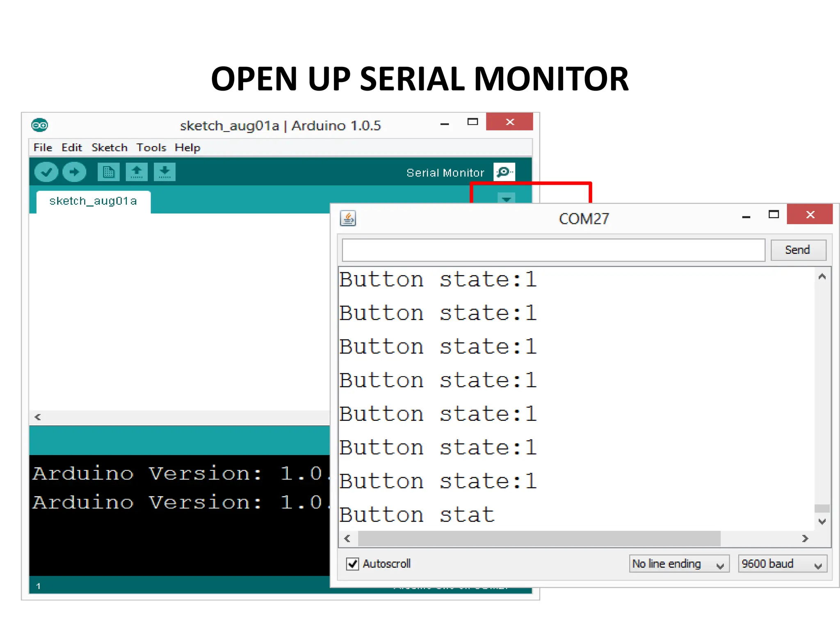Open the tab menu dropdown arrow
Image resolution: width=840 pixels, height=630 pixels.
(x=507, y=199)
